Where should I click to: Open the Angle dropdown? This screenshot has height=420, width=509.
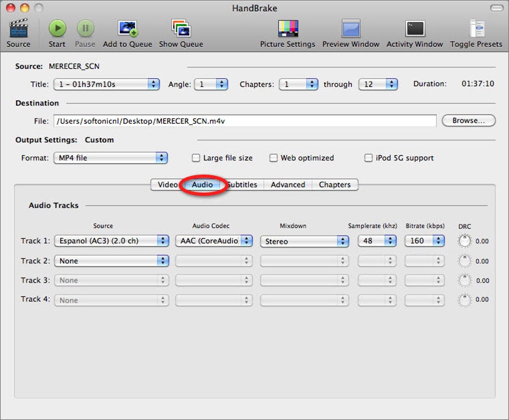pos(211,84)
